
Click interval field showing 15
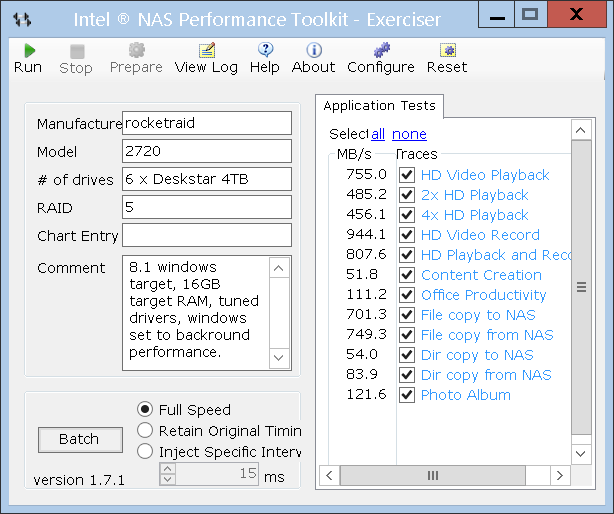[217, 474]
